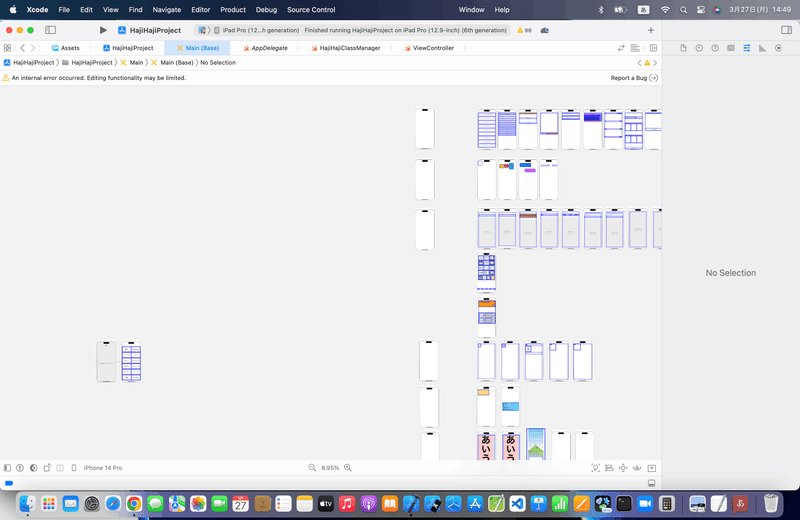Viewport: 800px width, 520px height.
Task: Click the update frames button
Action: click(x=595, y=468)
